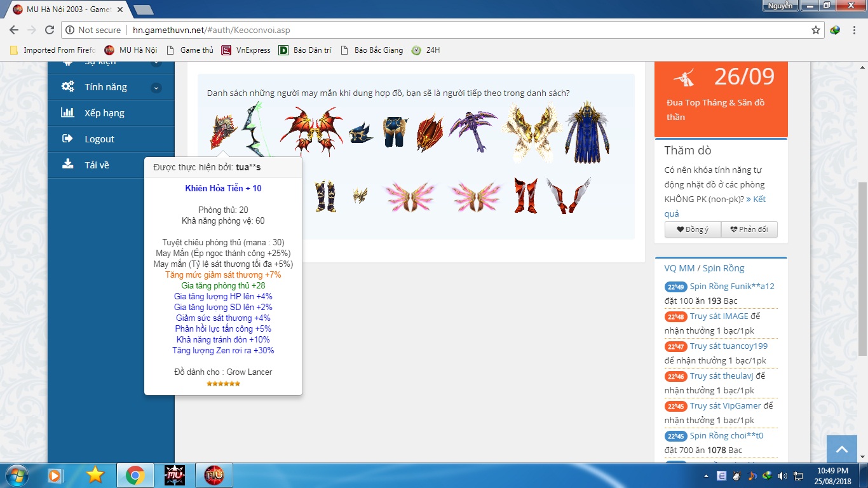The width and height of the screenshot is (868, 488).
Task: Open the VQ MM link
Action: 679,268
